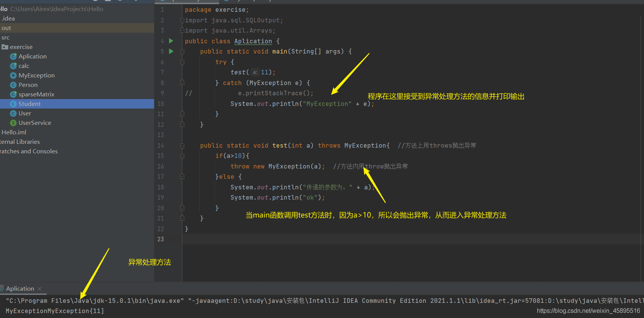Switch to the Aplication run tab
The height and width of the screenshot is (318, 644).
(20, 288)
